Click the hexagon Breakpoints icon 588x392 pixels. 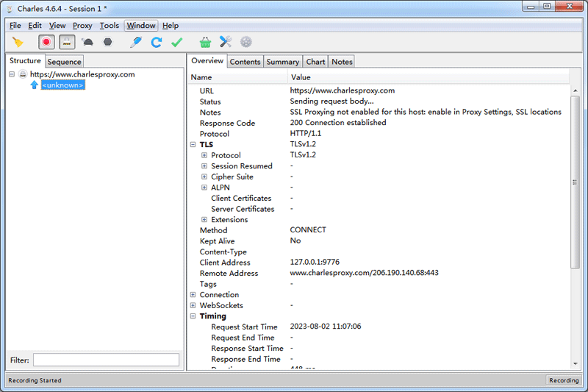[x=107, y=43]
